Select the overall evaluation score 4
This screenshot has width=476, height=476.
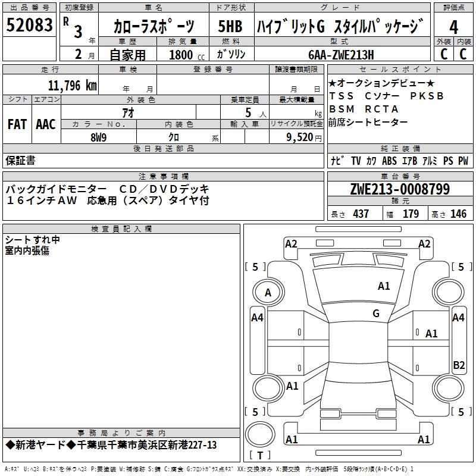pyautogui.click(x=453, y=27)
